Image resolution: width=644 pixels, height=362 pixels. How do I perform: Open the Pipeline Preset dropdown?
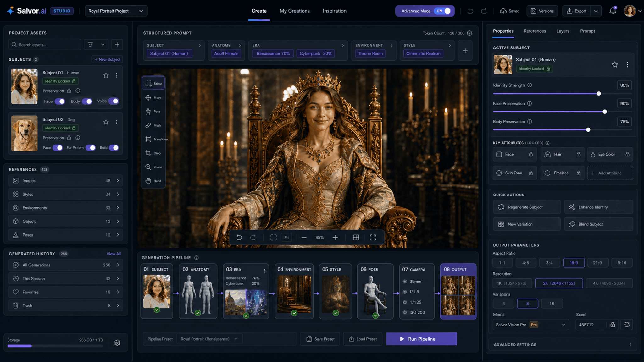pos(209,339)
